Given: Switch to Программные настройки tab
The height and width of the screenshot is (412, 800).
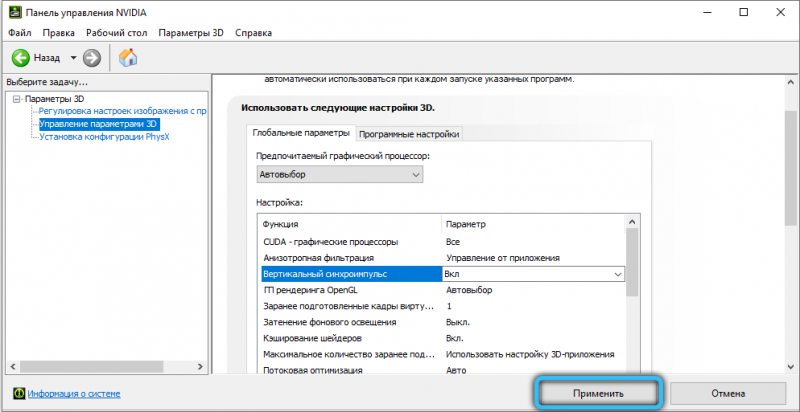Looking at the screenshot, I should pyautogui.click(x=409, y=134).
